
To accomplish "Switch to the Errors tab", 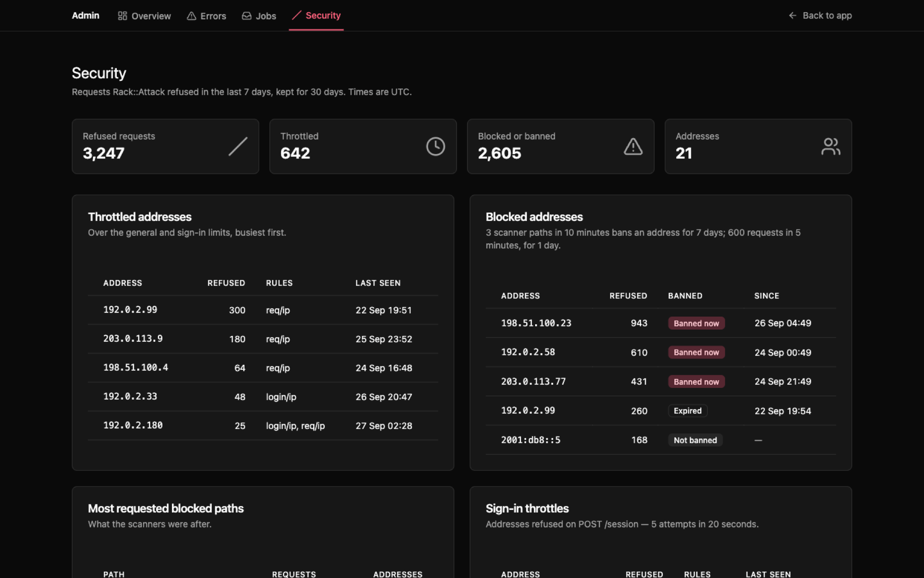I will [x=207, y=16].
